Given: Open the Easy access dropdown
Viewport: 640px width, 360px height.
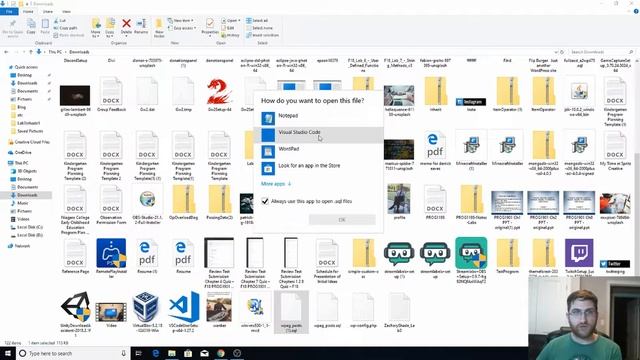Looking at the screenshot, I should 182,28.
